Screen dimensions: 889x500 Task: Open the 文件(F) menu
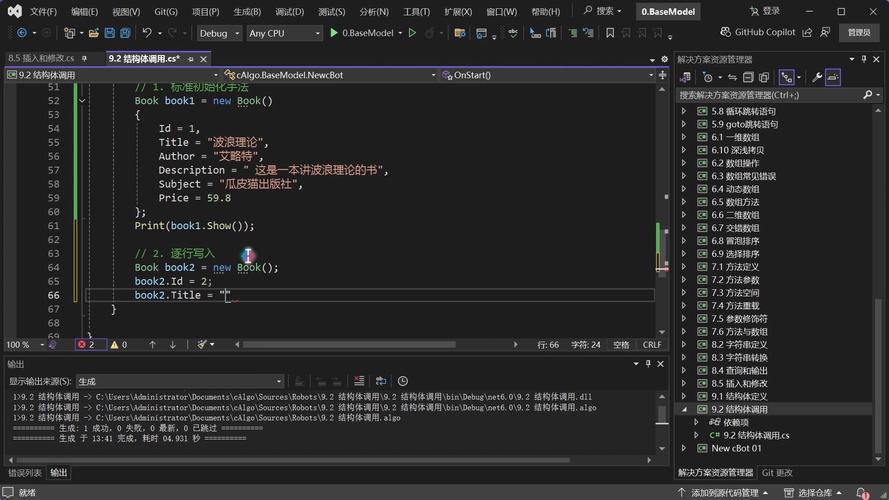[43, 11]
